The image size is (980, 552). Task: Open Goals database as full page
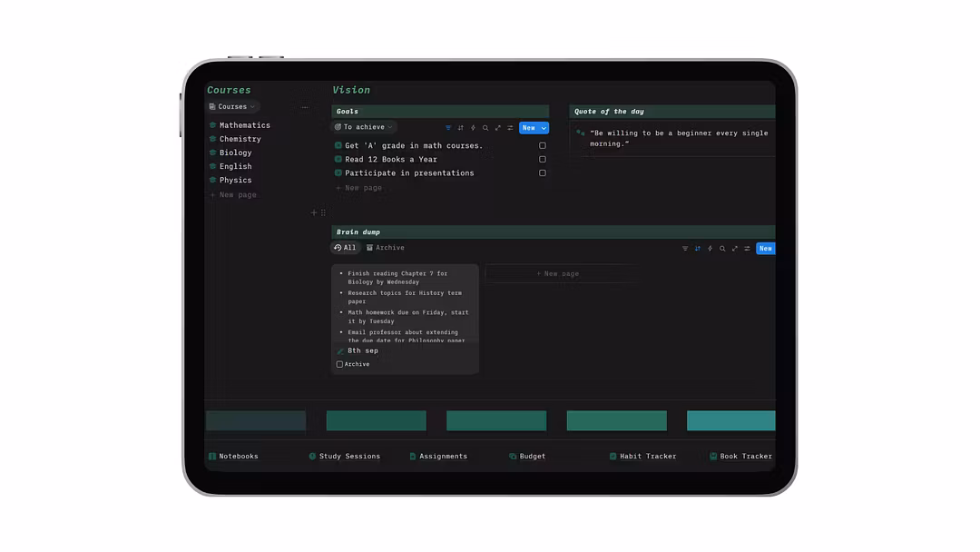pyautogui.click(x=498, y=128)
